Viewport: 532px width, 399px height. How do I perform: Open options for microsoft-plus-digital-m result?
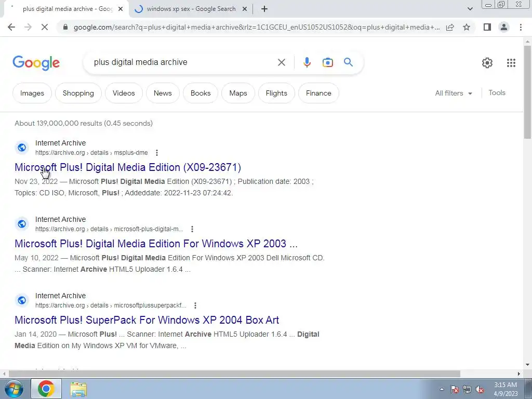tap(192, 229)
